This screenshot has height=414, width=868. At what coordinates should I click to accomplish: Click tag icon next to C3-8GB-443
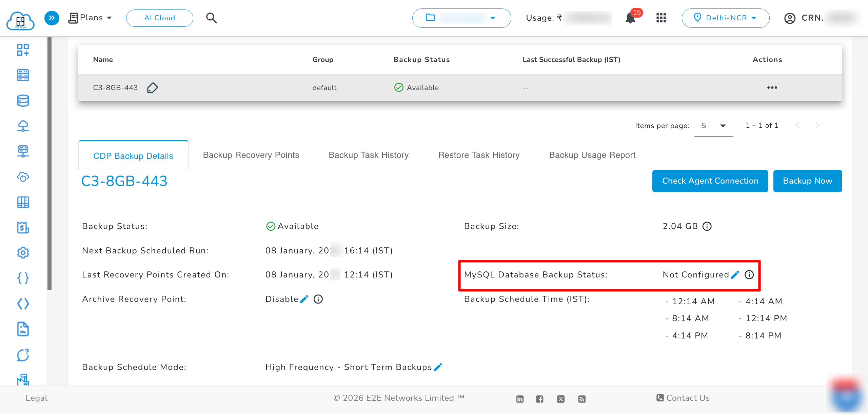(152, 88)
